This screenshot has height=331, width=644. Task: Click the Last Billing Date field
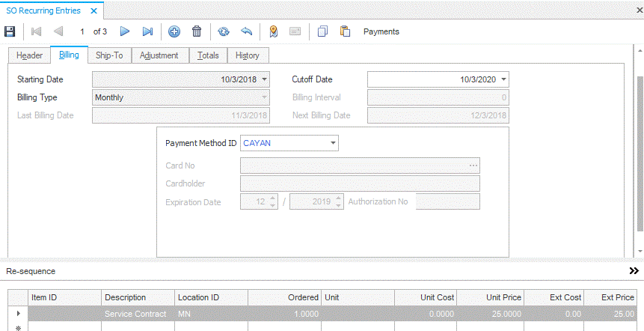181,115
